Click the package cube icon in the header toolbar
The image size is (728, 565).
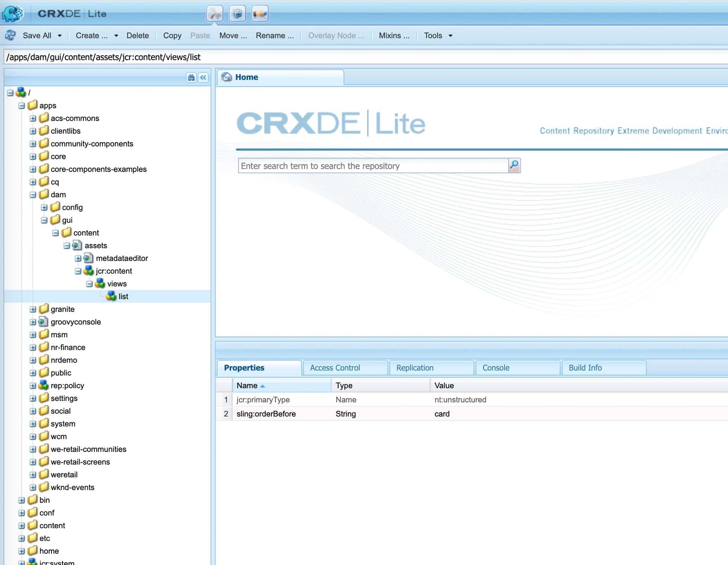[x=237, y=14]
